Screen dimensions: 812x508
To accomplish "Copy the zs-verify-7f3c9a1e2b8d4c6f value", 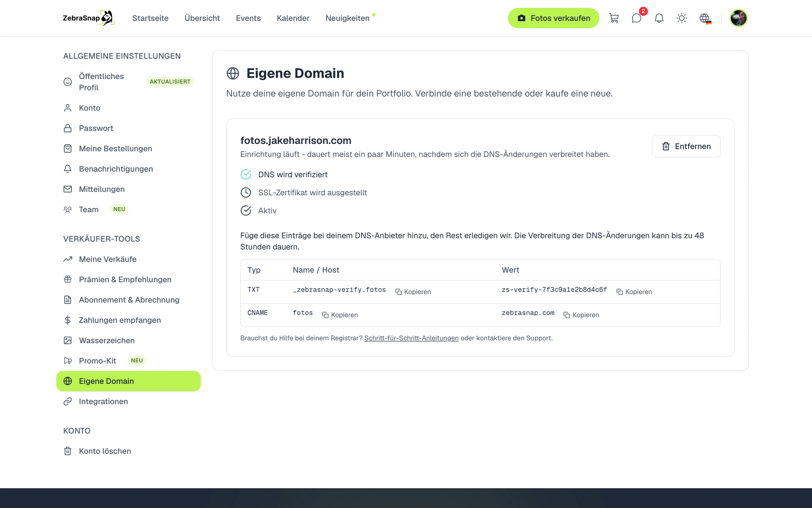I will (x=634, y=292).
